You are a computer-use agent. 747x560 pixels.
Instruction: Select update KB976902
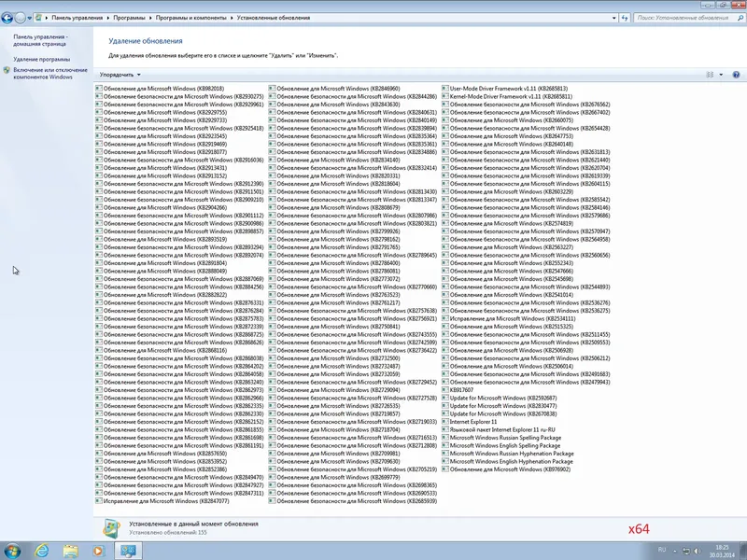506,469
